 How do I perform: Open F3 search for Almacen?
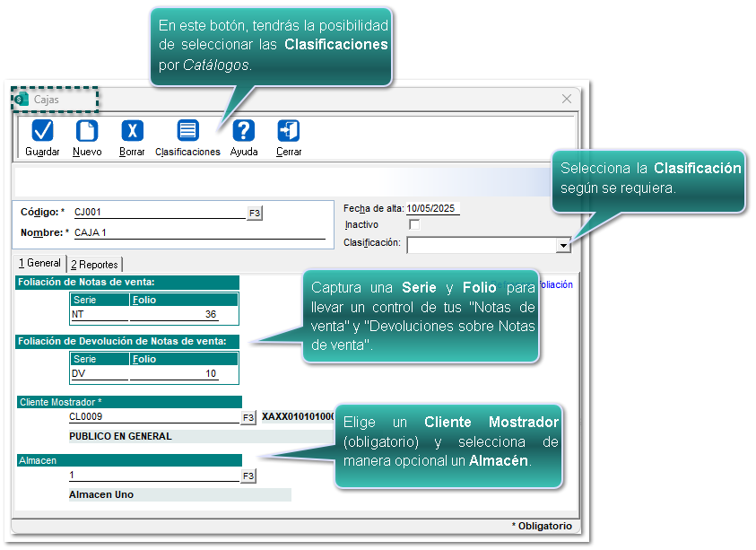(249, 476)
